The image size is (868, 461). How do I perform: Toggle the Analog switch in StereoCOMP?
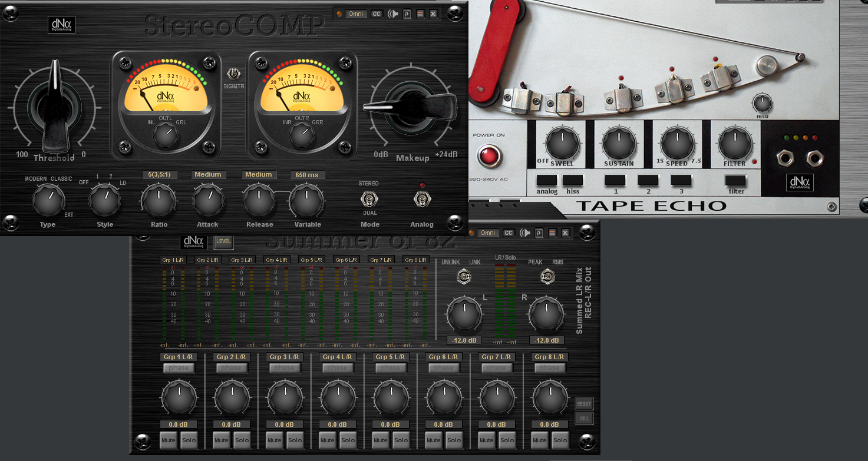click(x=421, y=200)
